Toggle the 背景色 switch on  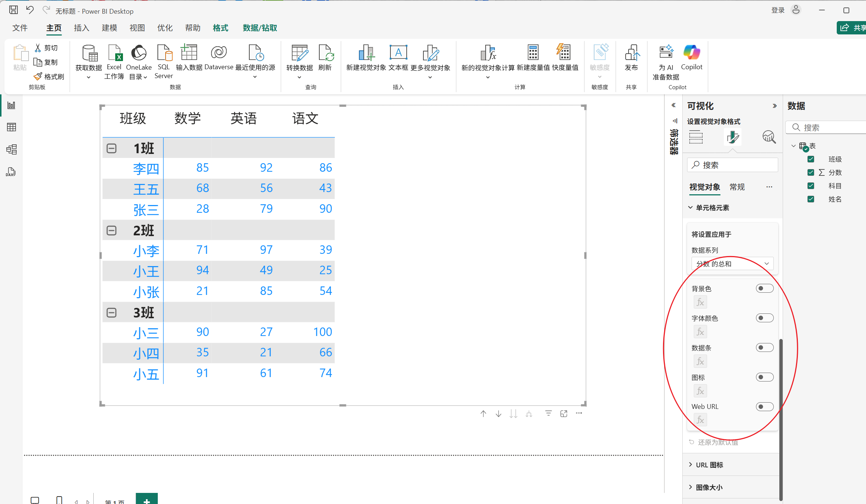[765, 288]
